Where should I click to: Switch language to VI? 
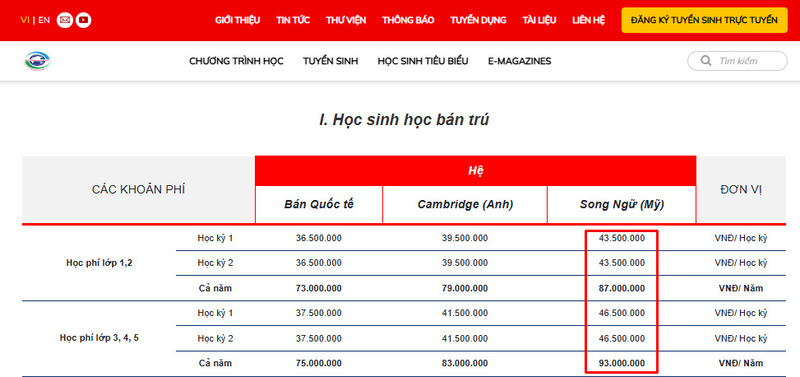click(24, 20)
